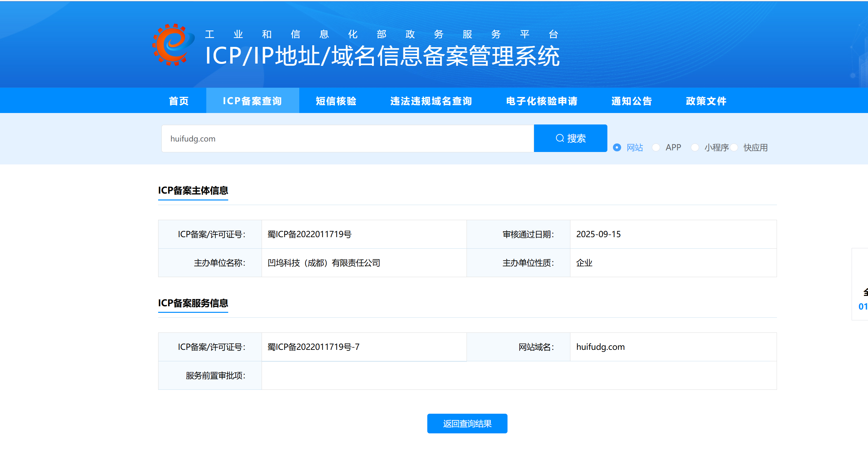This screenshot has width=868, height=454.
Task: Click the gear-shaped MIIT logo icon
Action: pos(173,45)
